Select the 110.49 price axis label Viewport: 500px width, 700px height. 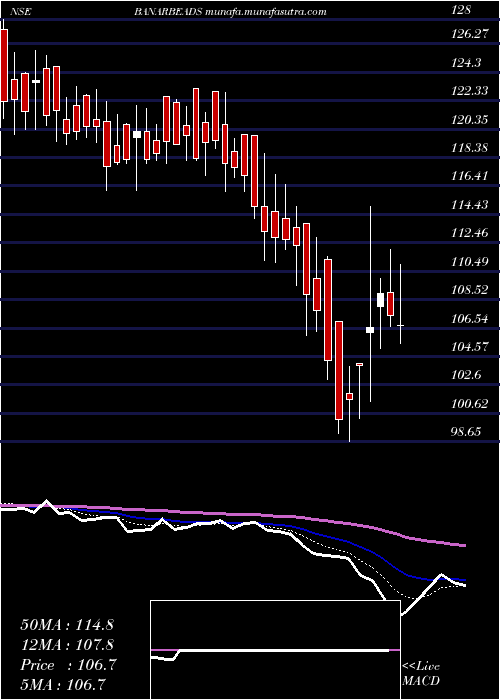click(468, 262)
